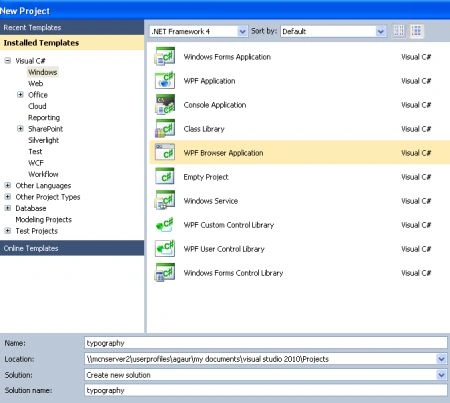Image resolution: width=450 pixels, height=403 pixels.
Task: Select the Cloud category
Action: tap(37, 106)
